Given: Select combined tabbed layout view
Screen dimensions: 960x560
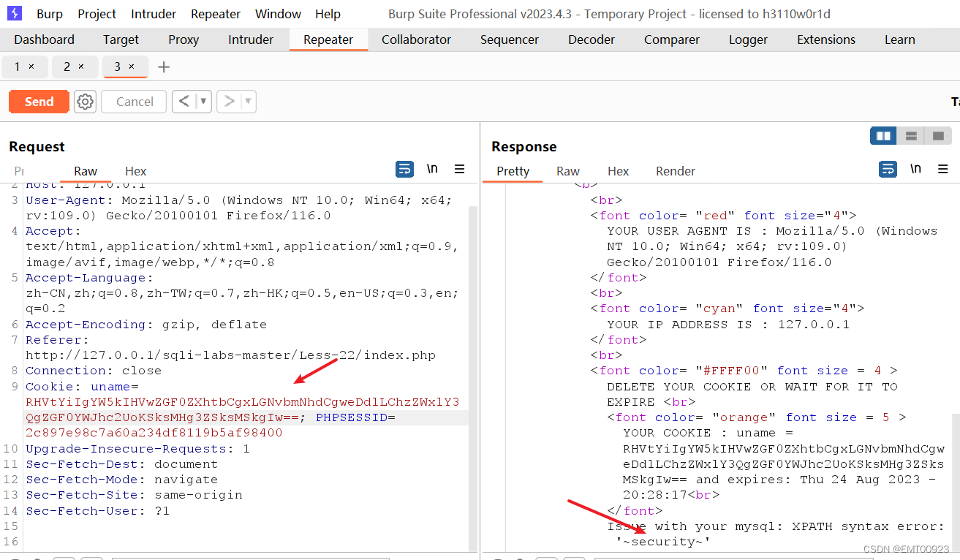Looking at the screenshot, I should click(x=938, y=136).
